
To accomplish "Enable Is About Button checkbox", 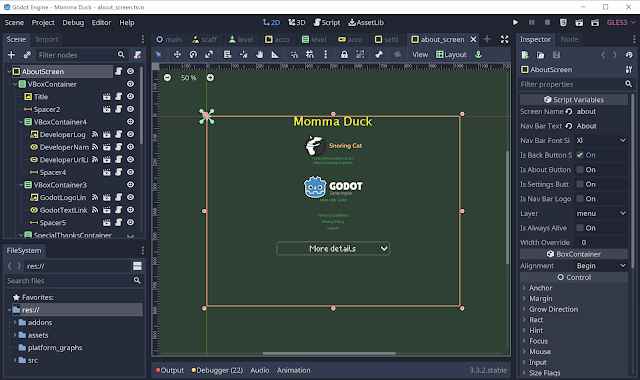I will click(580, 169).
